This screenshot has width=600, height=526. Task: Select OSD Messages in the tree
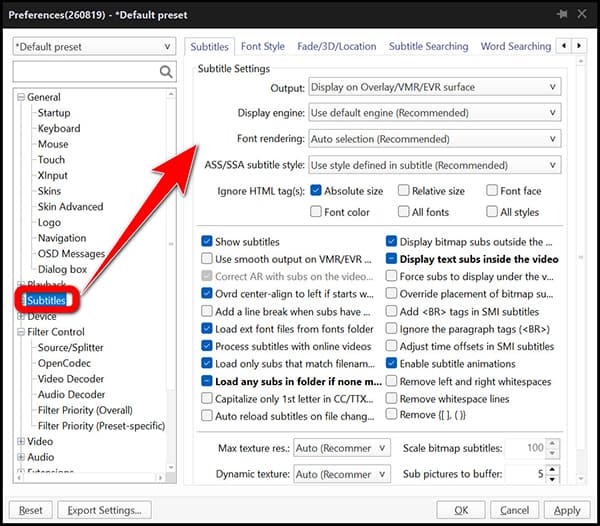pos(71,254)
